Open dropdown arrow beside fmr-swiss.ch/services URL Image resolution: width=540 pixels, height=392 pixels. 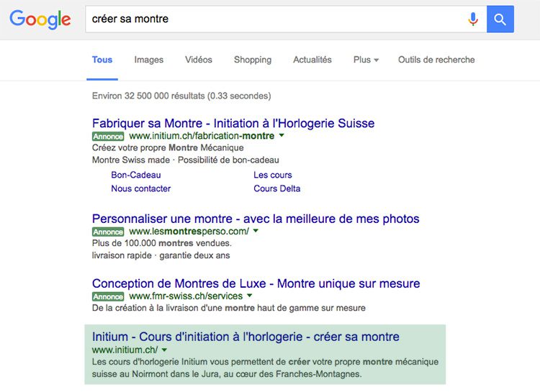pyautogui.click(x=250, y=296)
